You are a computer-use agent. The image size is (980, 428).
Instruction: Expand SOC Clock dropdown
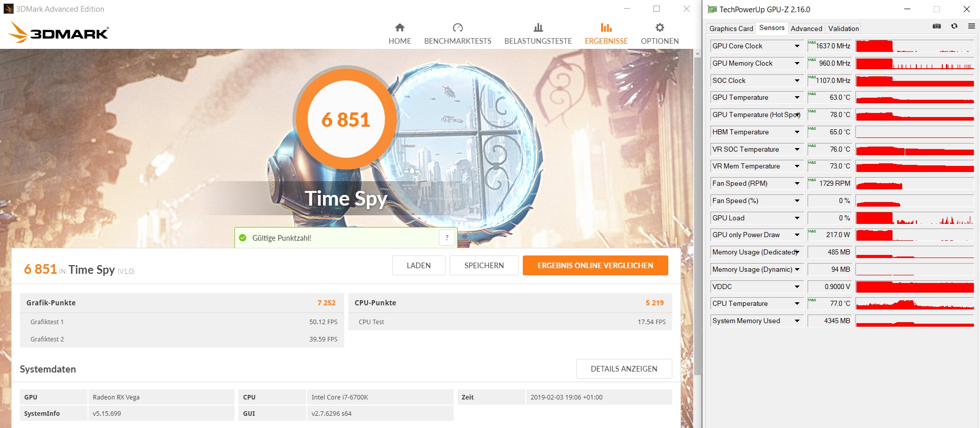(x=797, y=80)
